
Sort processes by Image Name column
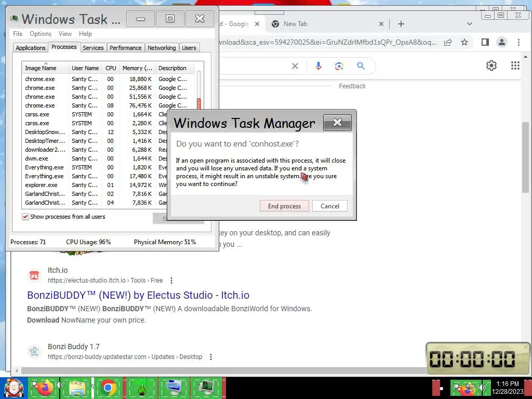pos(45,68)
